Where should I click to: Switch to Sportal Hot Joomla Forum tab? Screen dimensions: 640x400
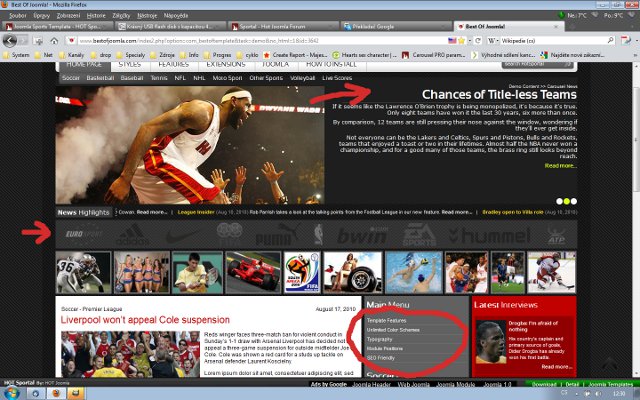pyautogui.click(x=283, y=26)
